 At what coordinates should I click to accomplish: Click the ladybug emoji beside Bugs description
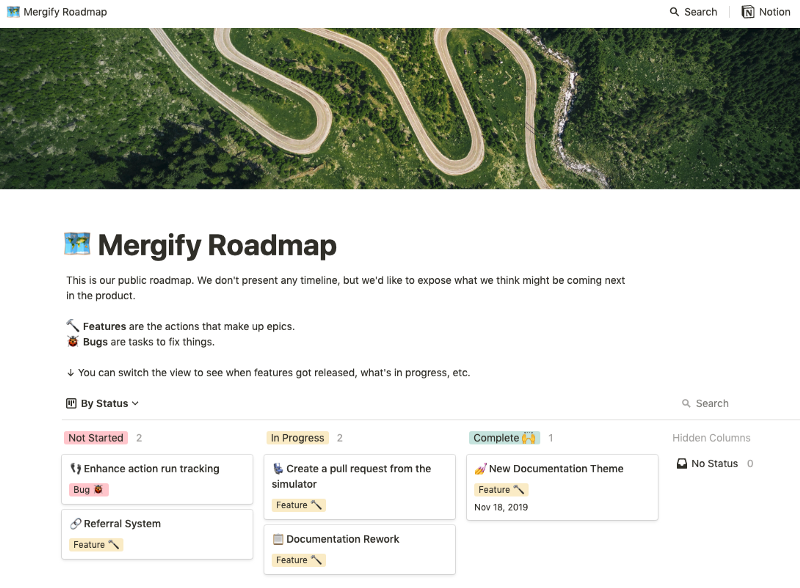(x=72, y=341)
